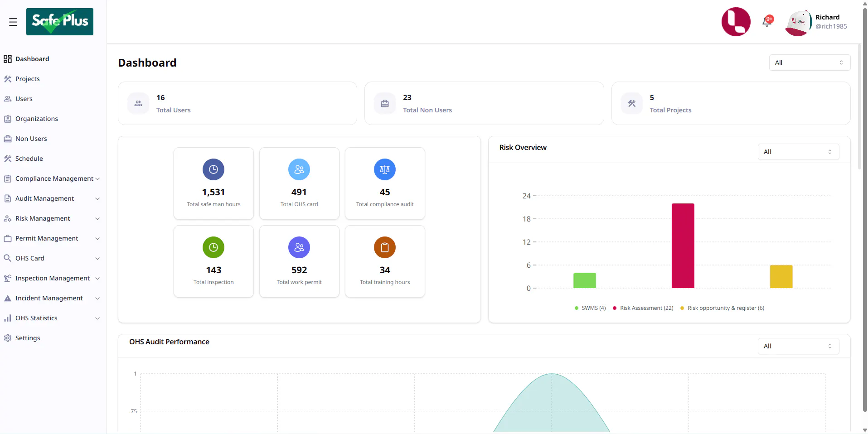The width and height of the screenshot is (868, 434).
Task: Click the OHS Card magnifier icon
Action: [8, 258]
